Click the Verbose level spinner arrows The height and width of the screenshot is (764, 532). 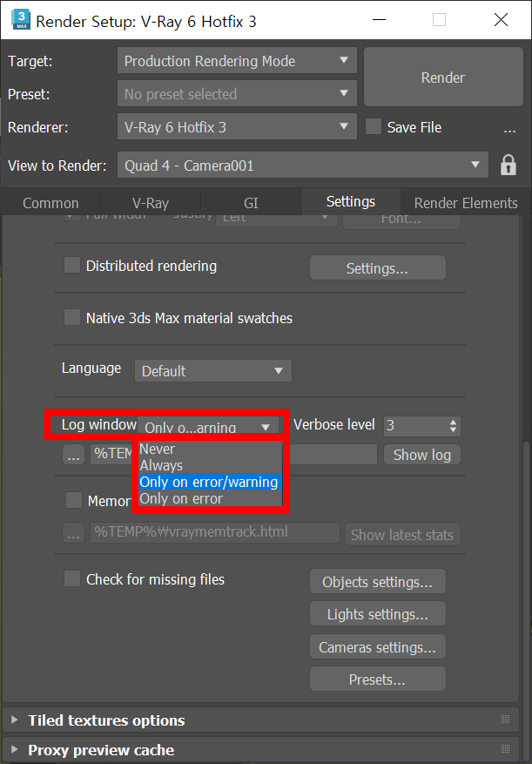point(454,426)
